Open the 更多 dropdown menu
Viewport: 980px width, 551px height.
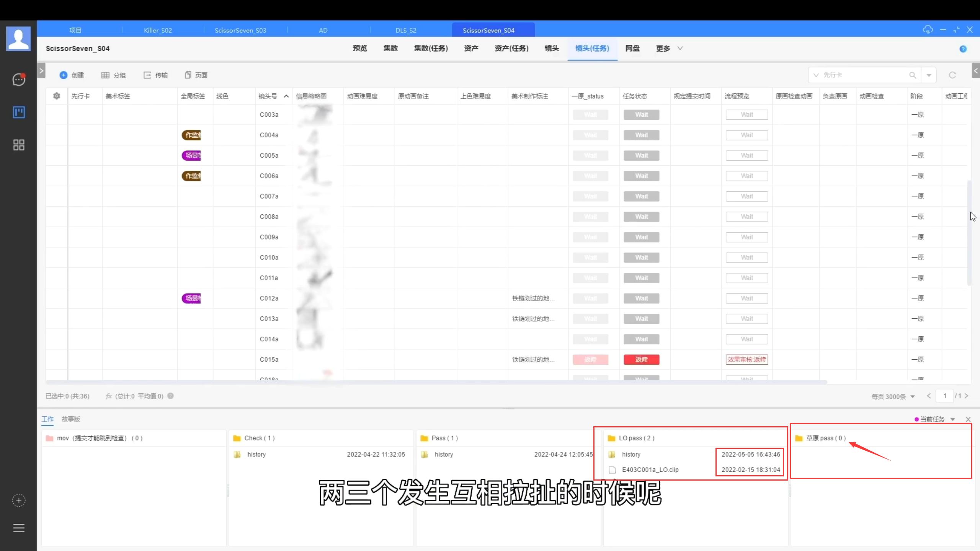(x=668, y=48)
